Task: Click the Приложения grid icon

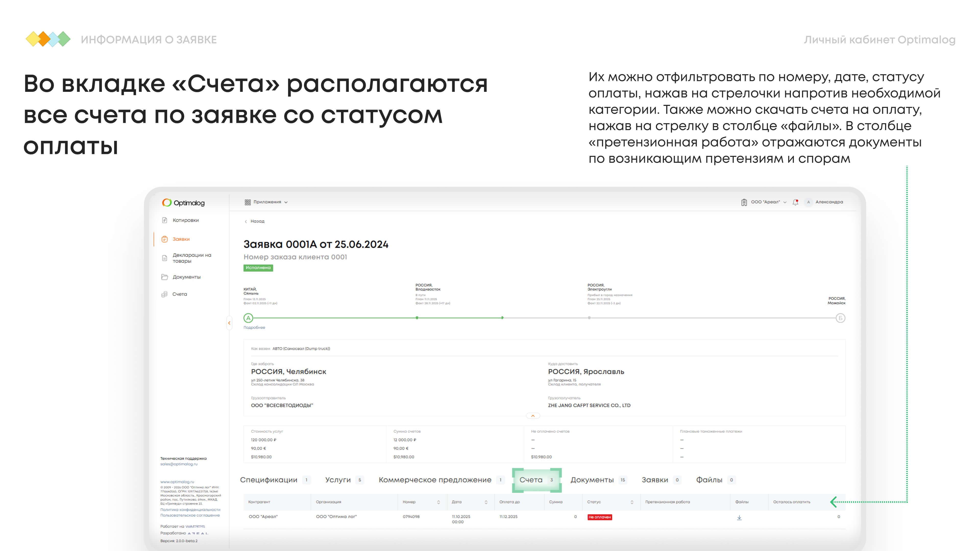Action: (248, 202)
